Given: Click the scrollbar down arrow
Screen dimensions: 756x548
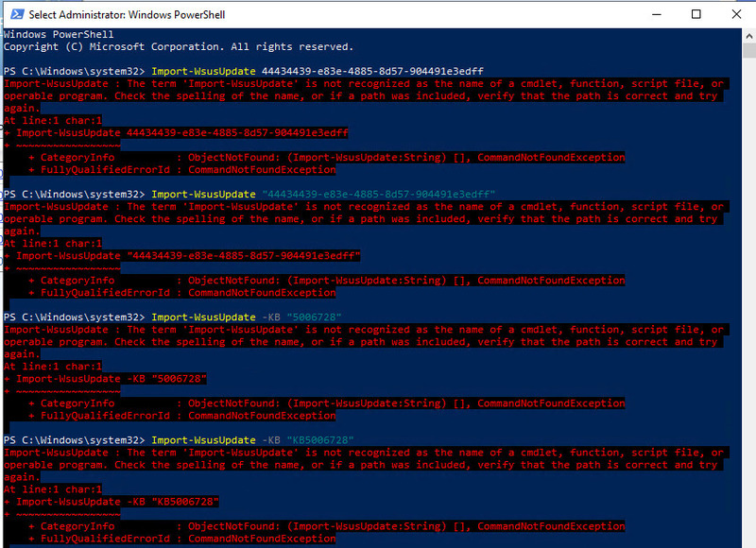Looking at the screenshot, I should 747,540.
